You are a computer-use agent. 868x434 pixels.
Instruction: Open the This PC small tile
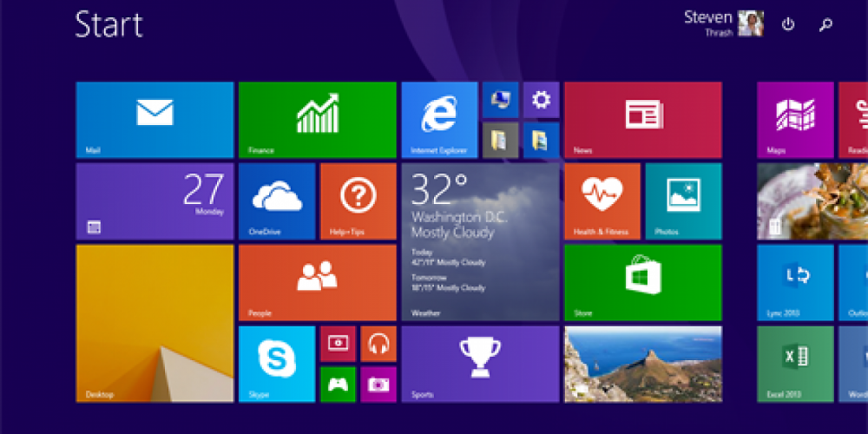pyautogui.click(x=501, y=100)
